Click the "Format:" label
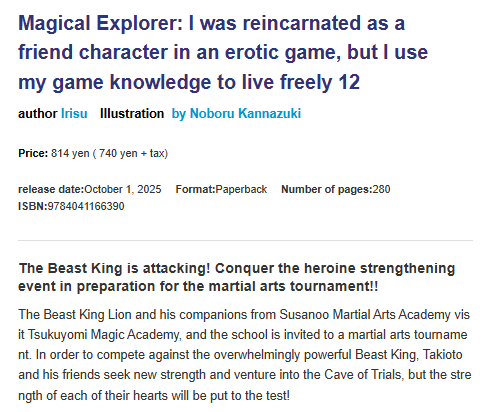487x412 pixels. (x=196, y=189)
